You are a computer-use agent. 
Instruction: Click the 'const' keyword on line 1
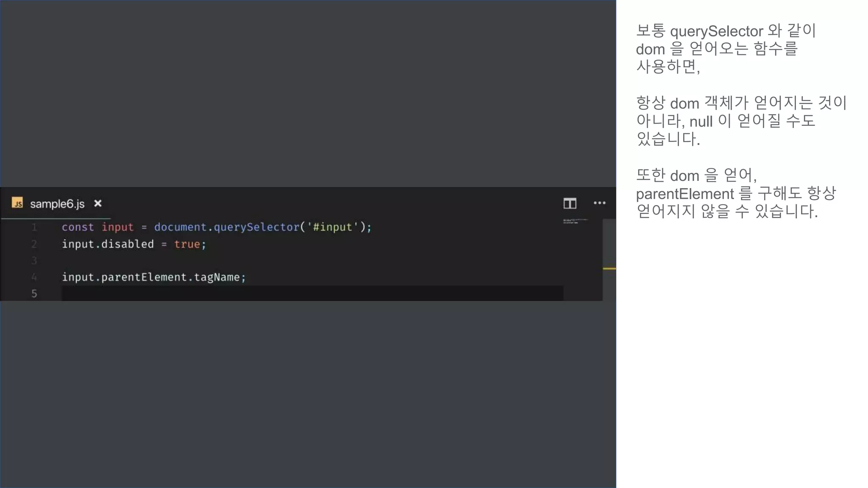(78, 227)
